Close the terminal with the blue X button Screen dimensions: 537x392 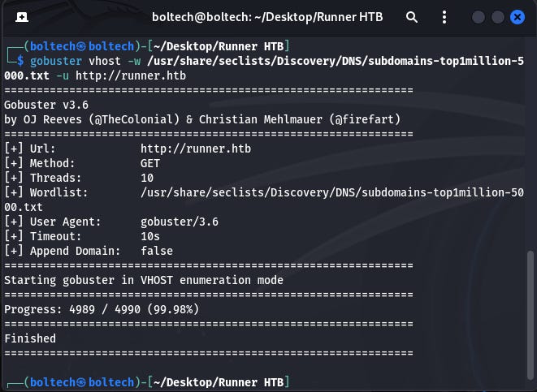[518, 17]
